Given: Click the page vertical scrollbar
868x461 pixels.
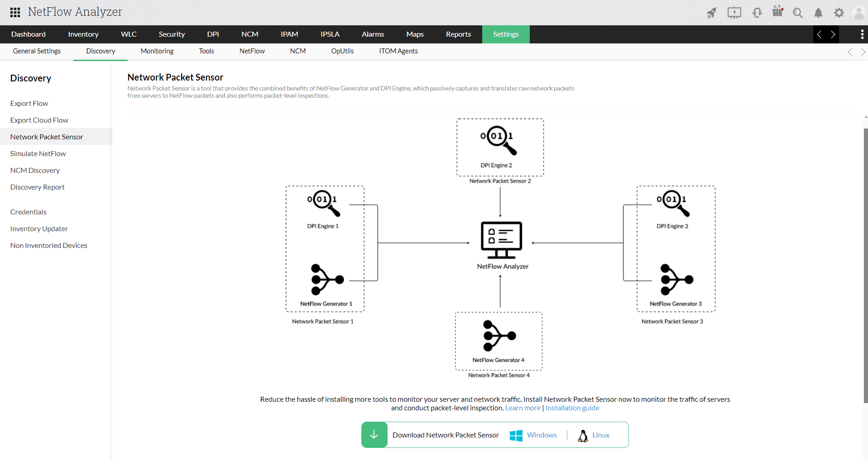Looking at the screenshot, I should pos(866,266).
